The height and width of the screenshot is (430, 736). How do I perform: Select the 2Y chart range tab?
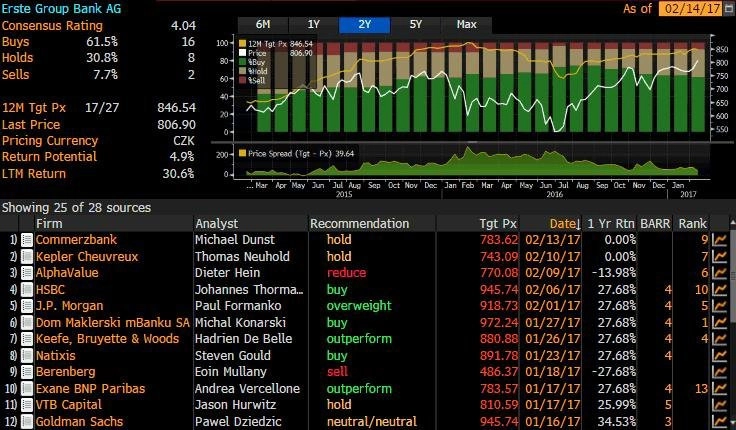click(364, 25)
